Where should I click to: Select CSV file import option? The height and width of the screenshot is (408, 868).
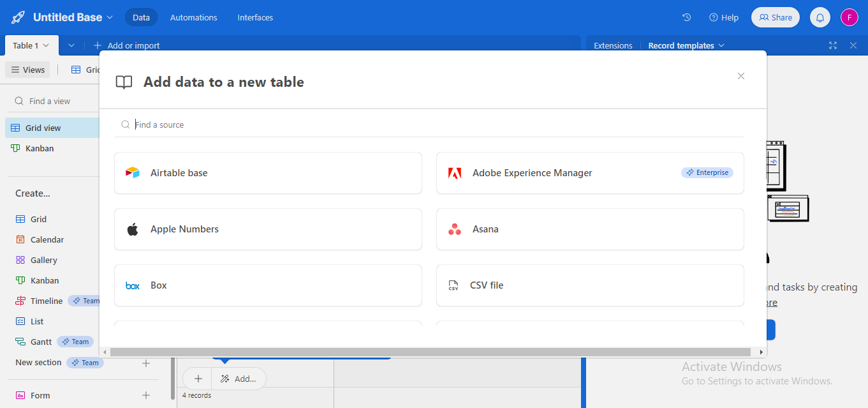coord(590,285)
